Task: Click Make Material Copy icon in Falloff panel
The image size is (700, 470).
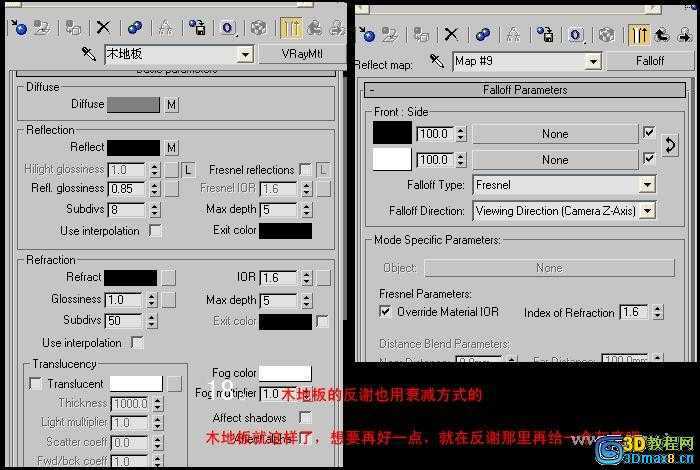Action: coord(483,34)
